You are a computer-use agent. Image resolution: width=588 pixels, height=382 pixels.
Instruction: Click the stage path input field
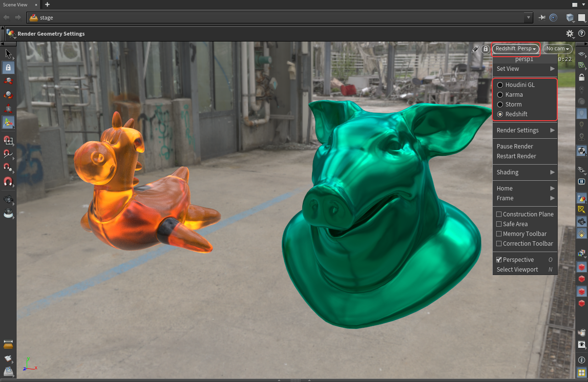(278, 18)
